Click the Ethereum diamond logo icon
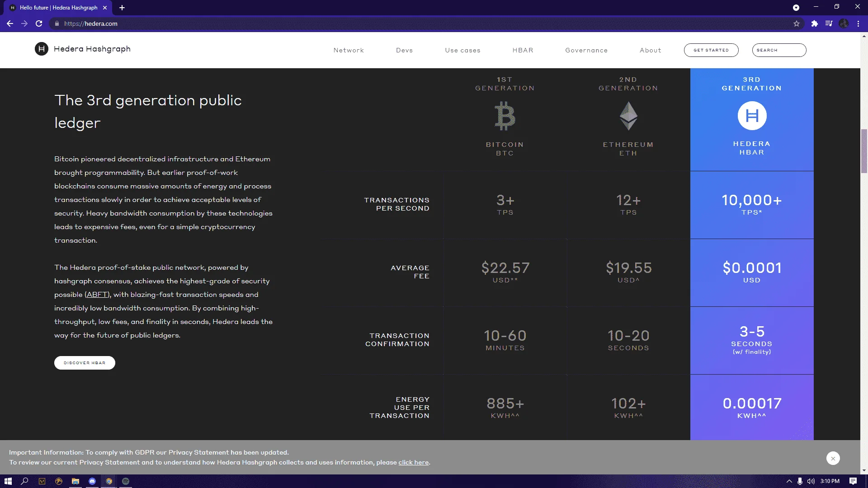Viewport: 868px width, 488px height. coord(628,116)
